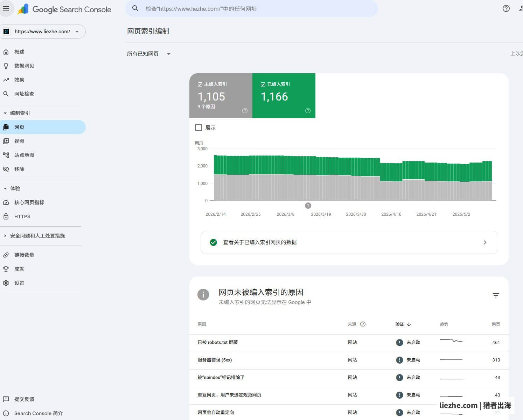This screenshot has height=420, width=523.
Task: Click the trophy icon beside 成就
Action: tap(6, 269)
